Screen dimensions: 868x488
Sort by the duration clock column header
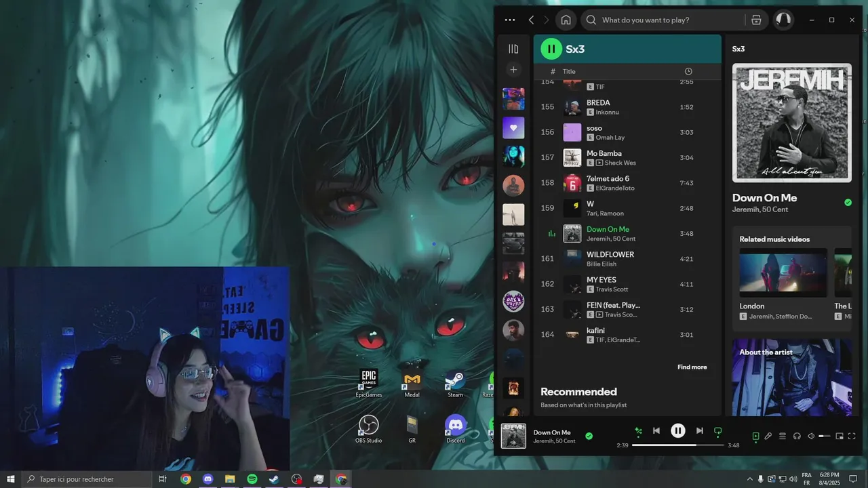click(688, 71)
